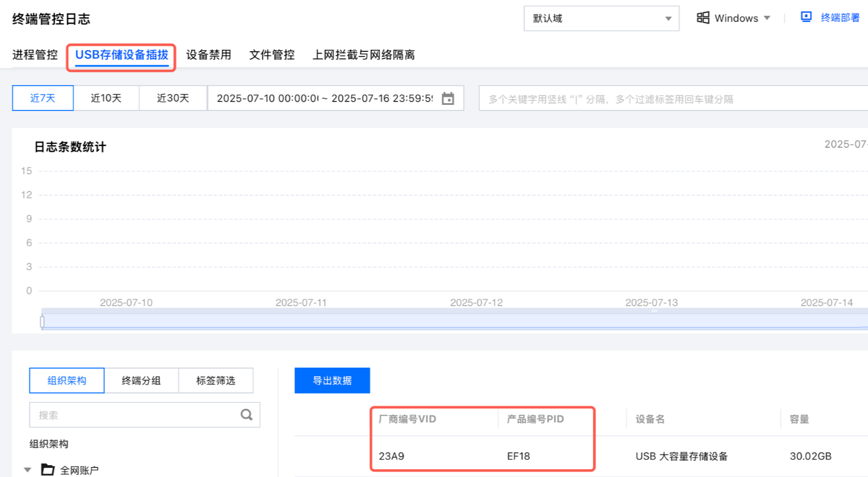Switch to the 文件管控 tab
Screen dimensions: 868x477
point(272,55)
